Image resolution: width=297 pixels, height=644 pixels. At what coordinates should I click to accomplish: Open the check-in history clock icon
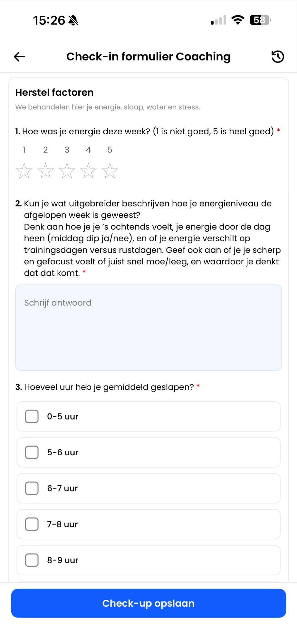(278, 57)
